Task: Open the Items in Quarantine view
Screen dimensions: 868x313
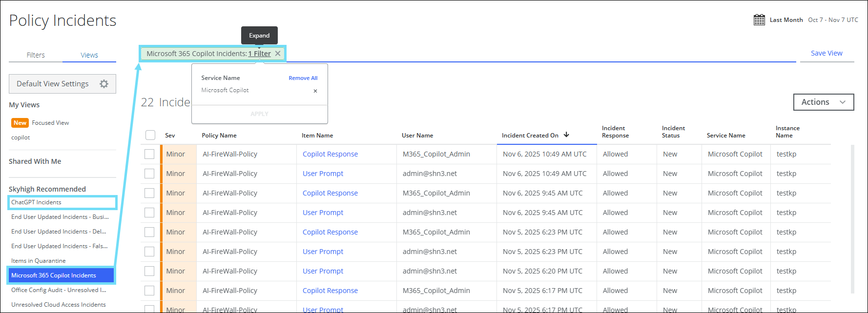Action: [38, 261]
